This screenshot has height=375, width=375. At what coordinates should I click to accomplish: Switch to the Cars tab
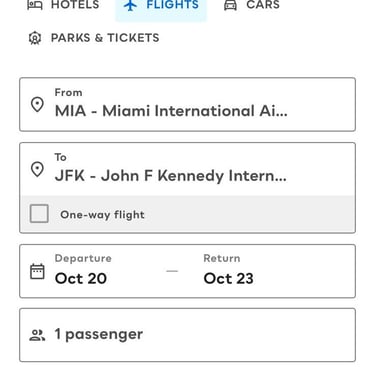(x=252, y=5)
